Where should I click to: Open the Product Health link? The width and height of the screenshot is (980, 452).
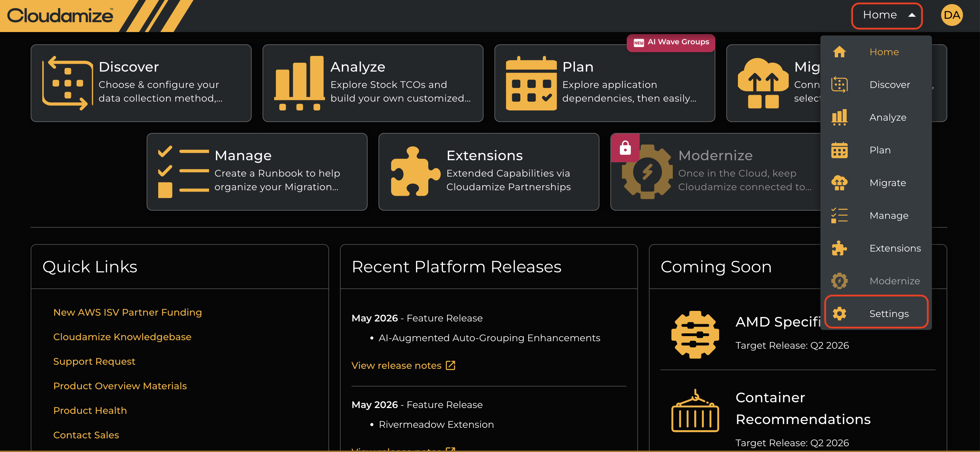[x=90, y=410]
